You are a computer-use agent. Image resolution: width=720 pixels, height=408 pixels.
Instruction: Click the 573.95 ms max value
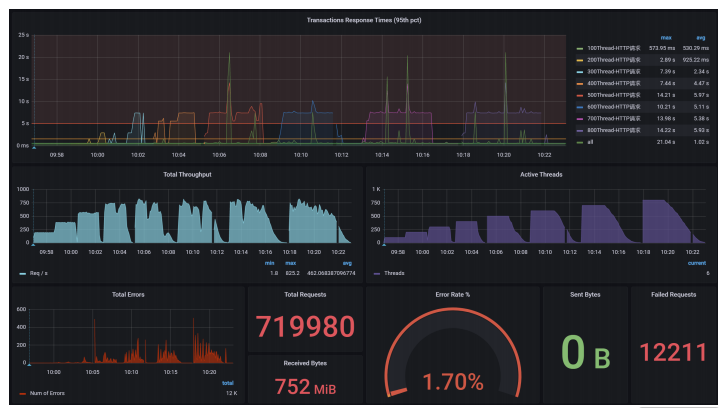(662, 48)
